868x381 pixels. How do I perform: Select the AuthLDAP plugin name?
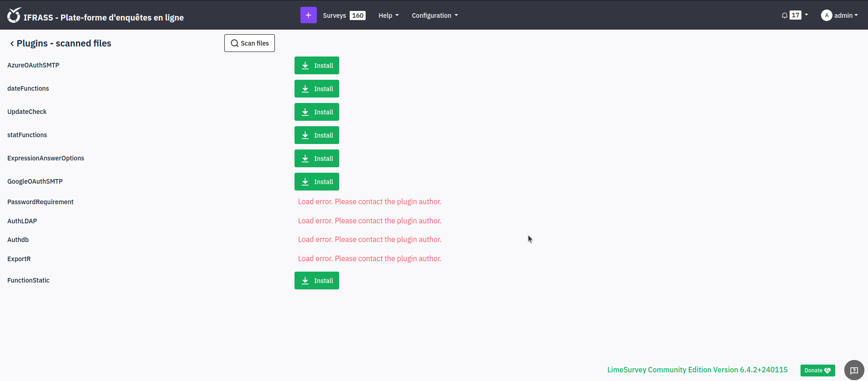[22, 221]
